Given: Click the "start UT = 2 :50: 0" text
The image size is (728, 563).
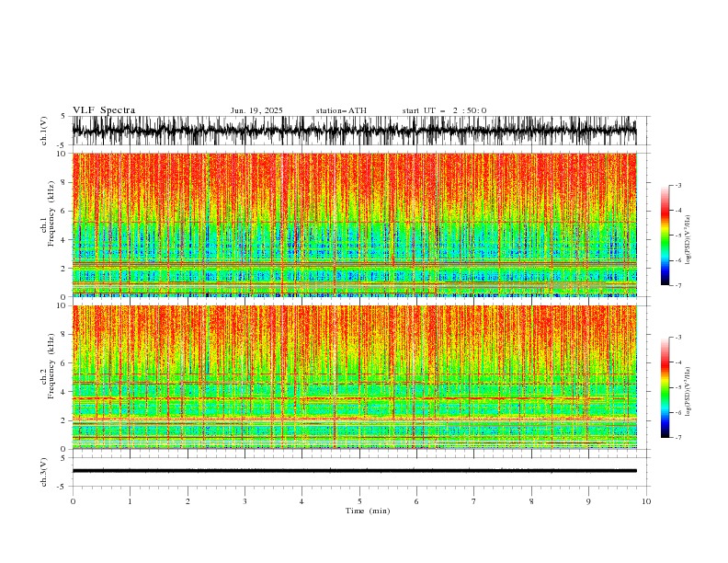Looking at the screenshot, I should (444, 110).
